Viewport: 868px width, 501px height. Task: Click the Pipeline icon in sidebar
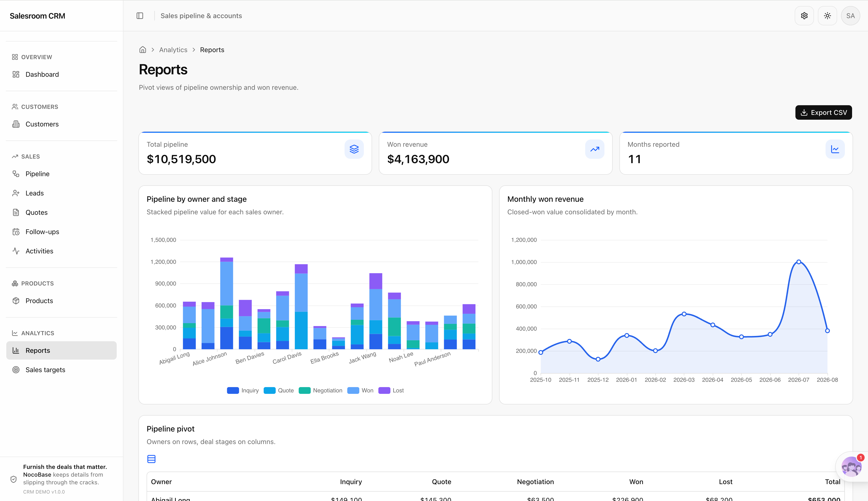[16, 174]
